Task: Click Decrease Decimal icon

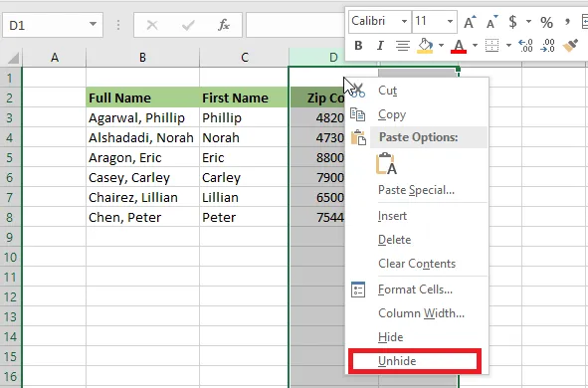Action: tap(548, 46)
